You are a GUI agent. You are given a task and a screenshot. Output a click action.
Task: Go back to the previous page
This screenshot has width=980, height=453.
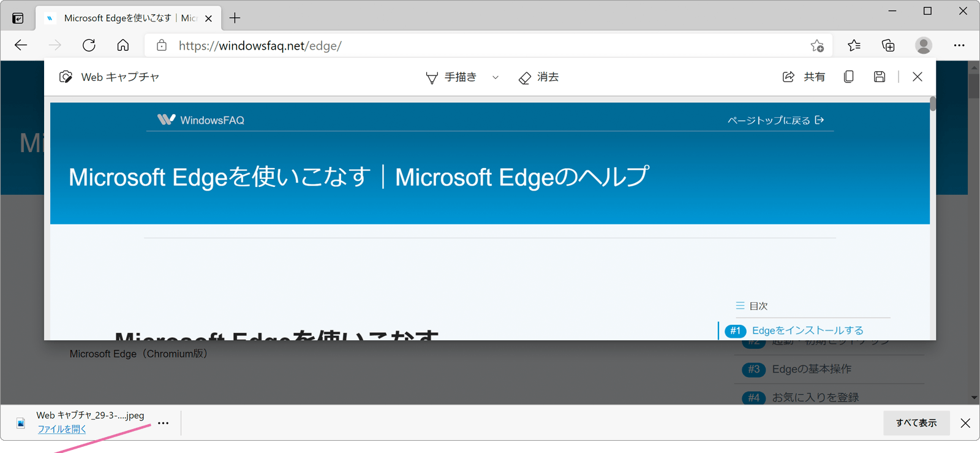pyautogui.click(x=21, y=45)
